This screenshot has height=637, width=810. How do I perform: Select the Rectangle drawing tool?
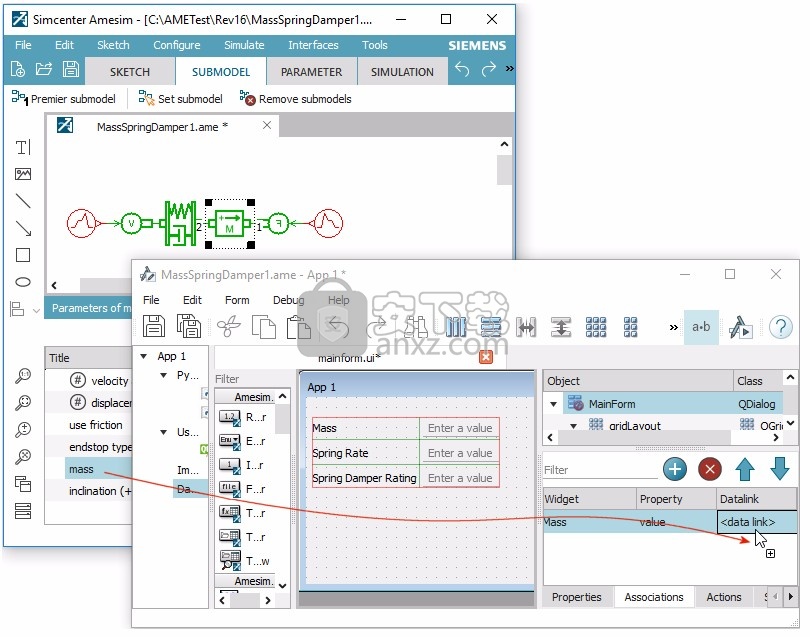[x=23, y=255]
